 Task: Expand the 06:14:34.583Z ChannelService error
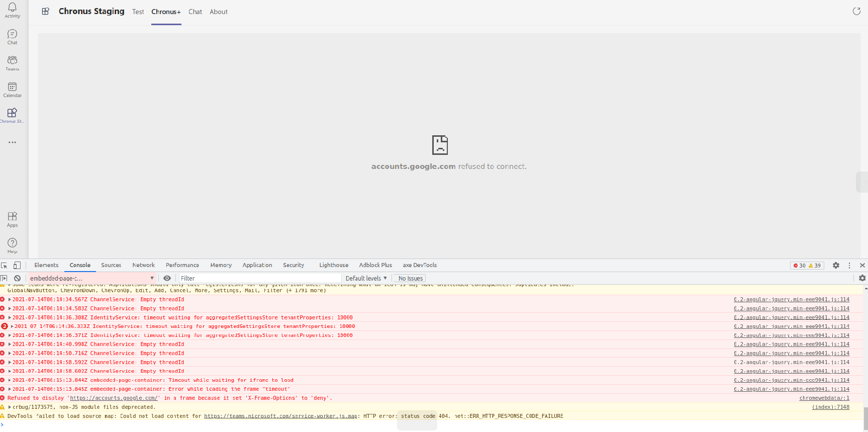pos(10,309)
